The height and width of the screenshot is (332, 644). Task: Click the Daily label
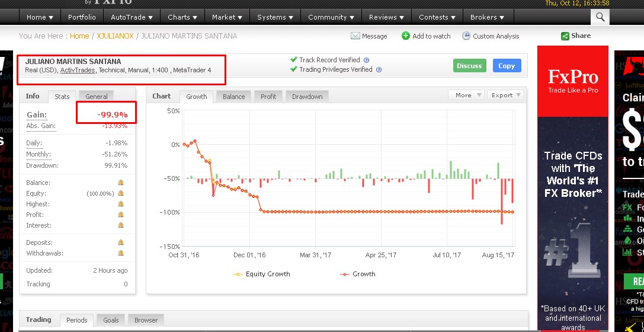click(x=34, y=143)
